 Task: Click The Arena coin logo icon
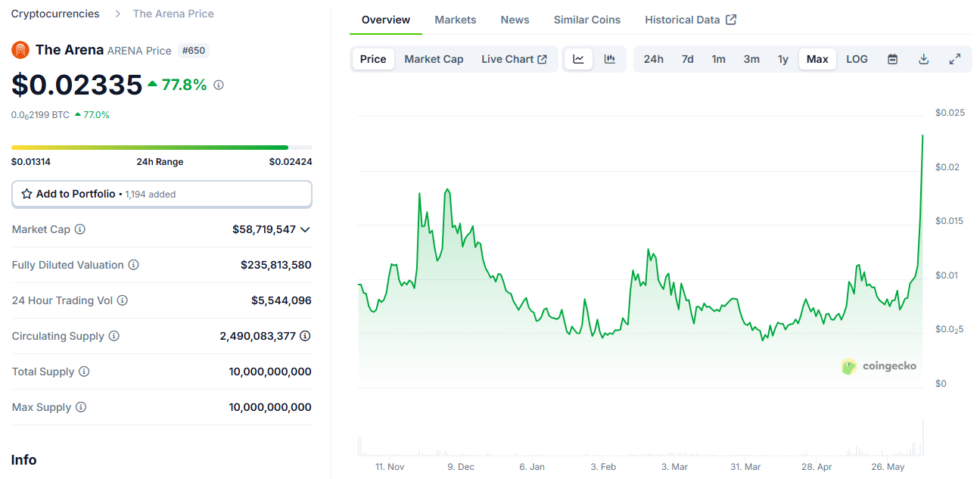coord(20,50)
